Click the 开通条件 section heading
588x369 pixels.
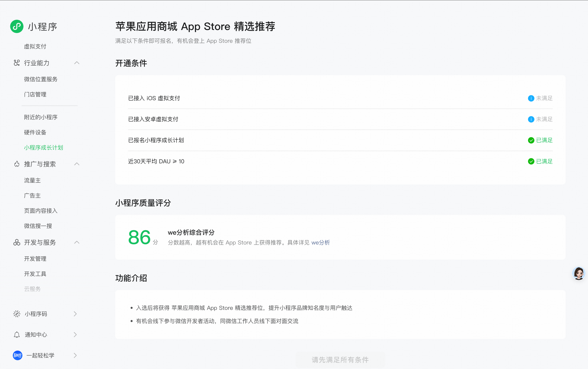(131, 63)
